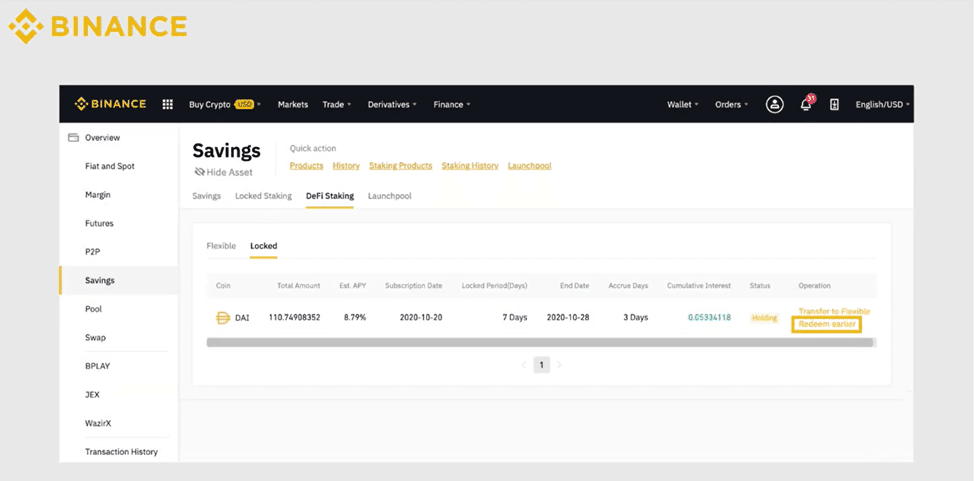The width and height of the screenshot is (975, 481).
Task: Open WazirX in the sidebar
Action: (x=98, y=423)
